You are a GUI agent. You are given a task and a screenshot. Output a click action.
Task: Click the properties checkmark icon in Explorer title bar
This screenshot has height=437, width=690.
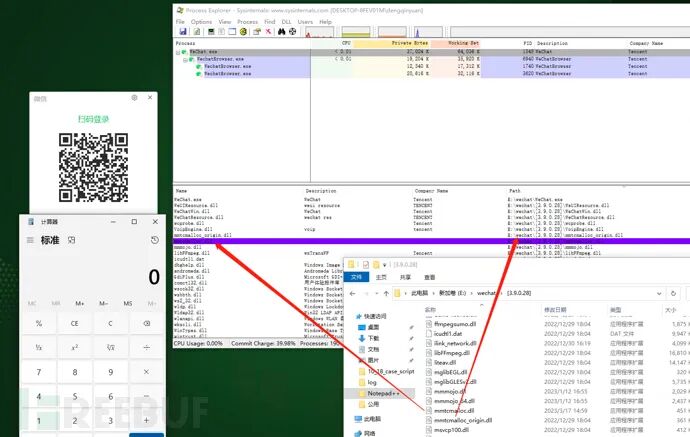click(366, 264)
